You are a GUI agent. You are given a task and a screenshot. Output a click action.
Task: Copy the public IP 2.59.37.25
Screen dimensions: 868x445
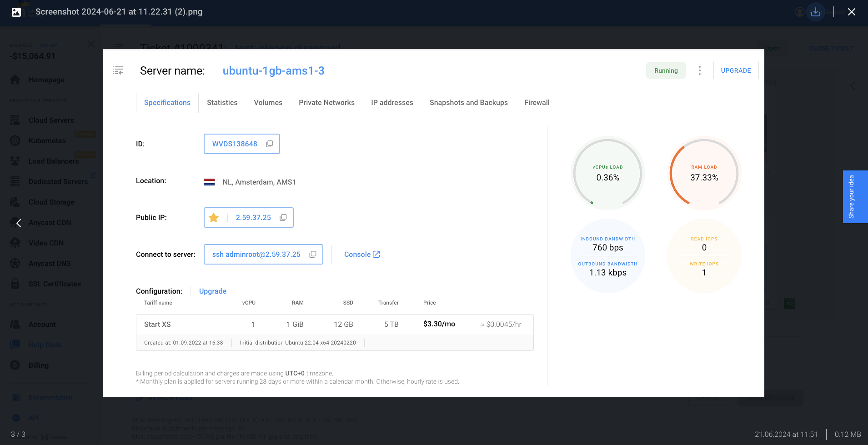click(x=283, y=218)
